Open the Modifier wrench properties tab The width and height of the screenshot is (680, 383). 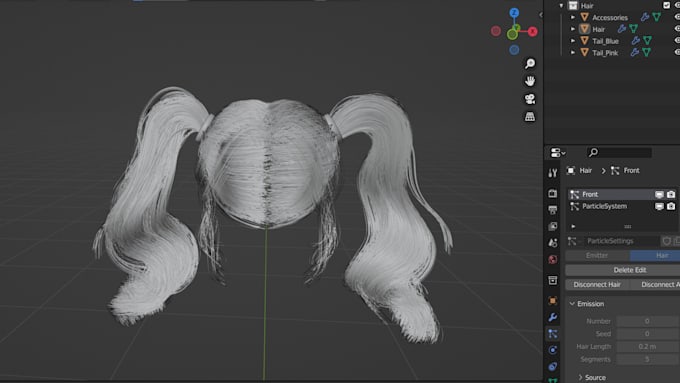pyautogui.click(x=552, y=317)
